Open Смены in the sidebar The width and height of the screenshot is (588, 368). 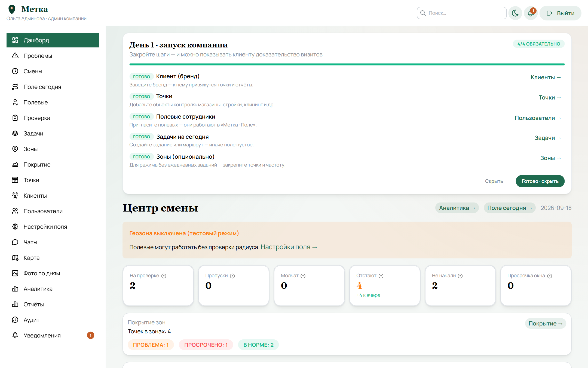53,71
